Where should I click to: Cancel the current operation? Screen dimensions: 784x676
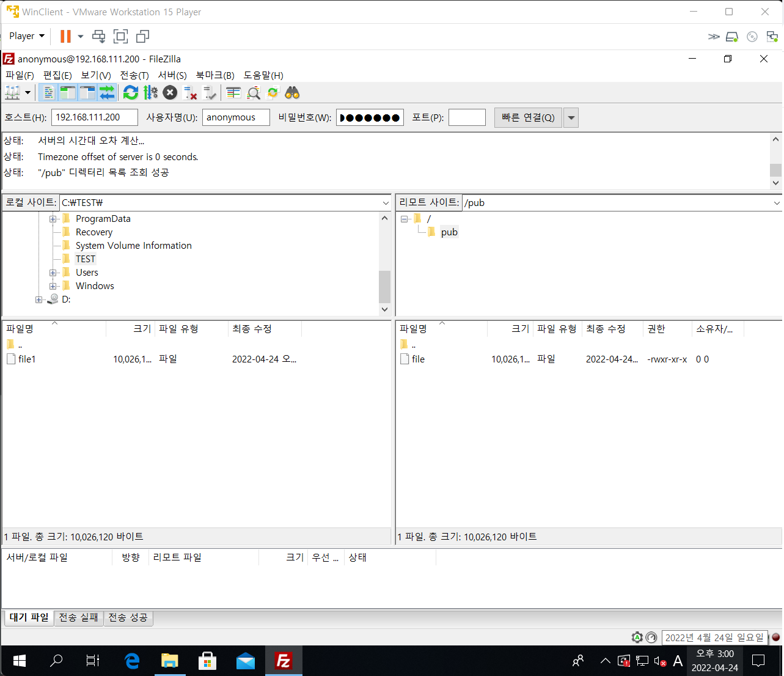(170, 93)
